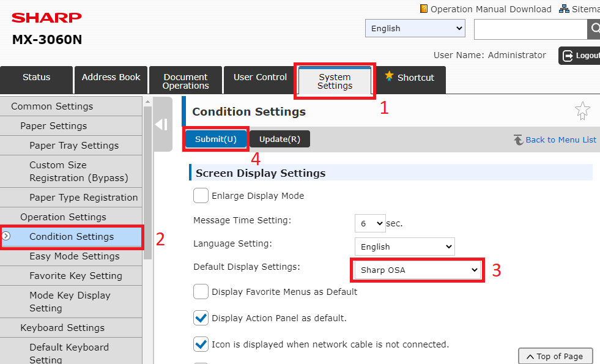This screenshot has width=600, height=364.
Task: Enable Enlarge Display Mode checkbox
Action: (x=201, y=196)
